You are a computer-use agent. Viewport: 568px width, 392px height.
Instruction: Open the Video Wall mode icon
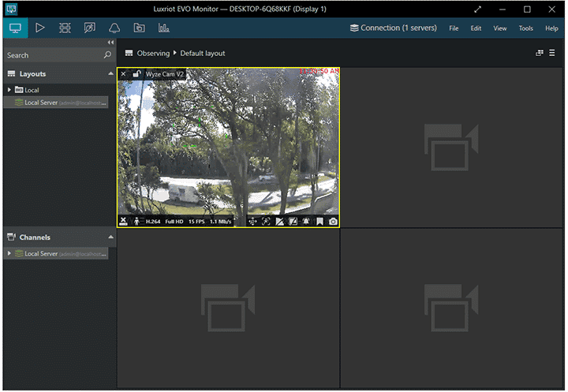click(65, 28)
